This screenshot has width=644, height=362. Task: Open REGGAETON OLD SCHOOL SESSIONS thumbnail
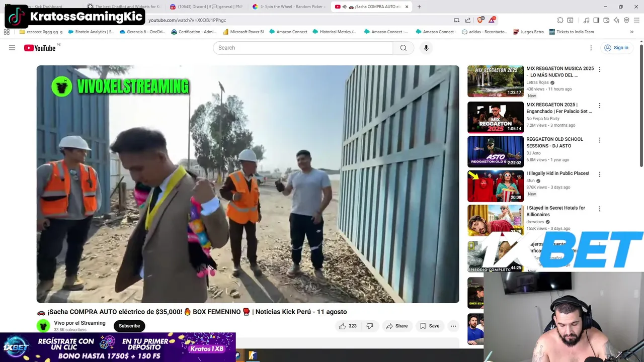pyautogui.click(x=496, y=151)
